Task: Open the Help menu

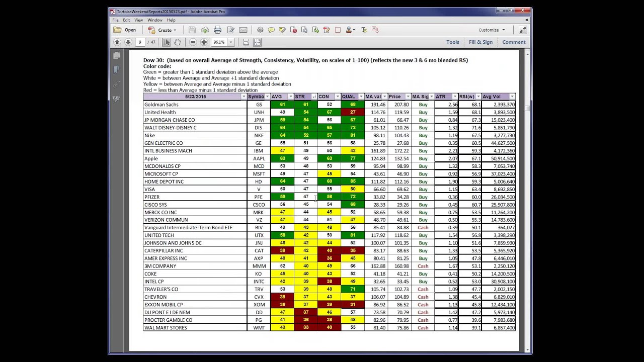Action: click(171, 20)
